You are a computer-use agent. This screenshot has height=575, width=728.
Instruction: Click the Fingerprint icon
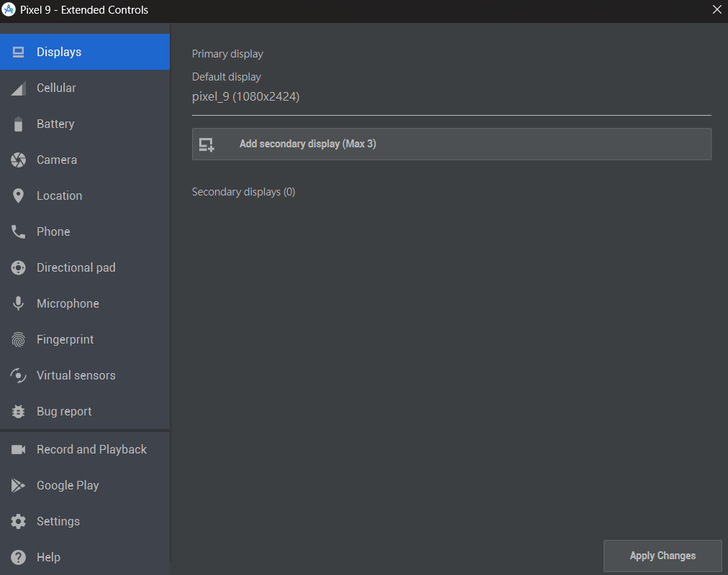(x=18, y=339)
